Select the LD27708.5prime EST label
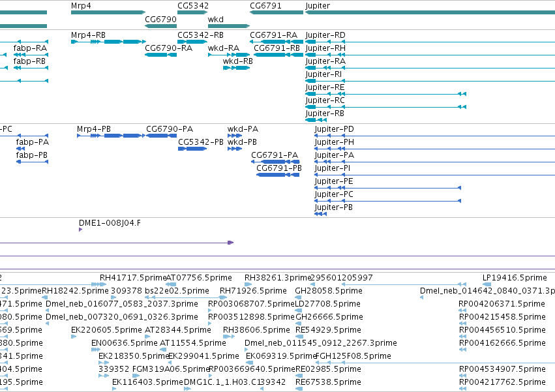This screenshot has height=392, width=555. [328, 304]
